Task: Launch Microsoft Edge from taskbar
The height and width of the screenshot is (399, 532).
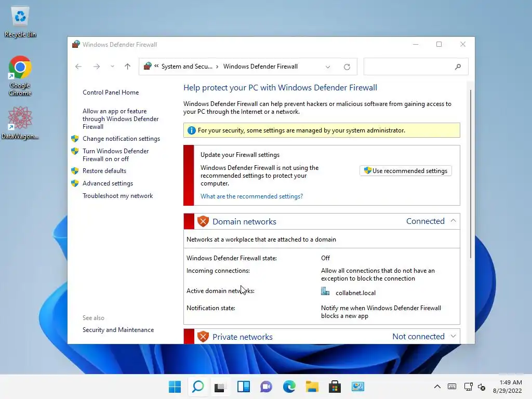Action: tap(289, 387)
